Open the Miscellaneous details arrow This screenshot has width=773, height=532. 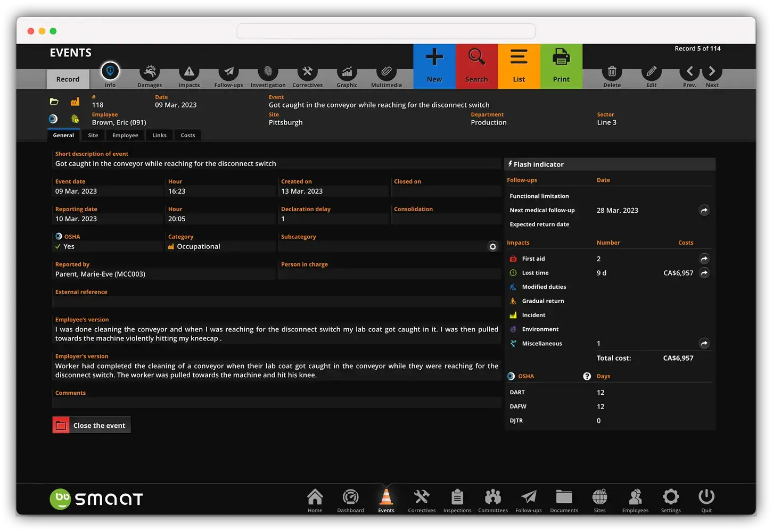click(x=704, y=343)
